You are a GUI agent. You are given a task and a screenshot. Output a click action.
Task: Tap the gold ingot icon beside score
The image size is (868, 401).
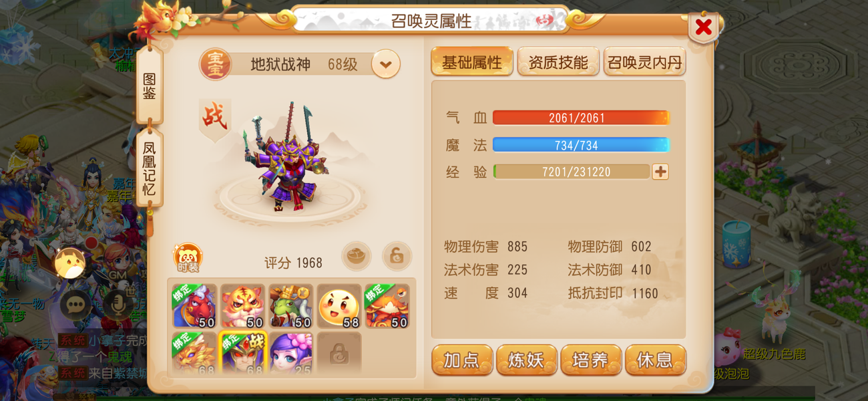click(356, 256)
